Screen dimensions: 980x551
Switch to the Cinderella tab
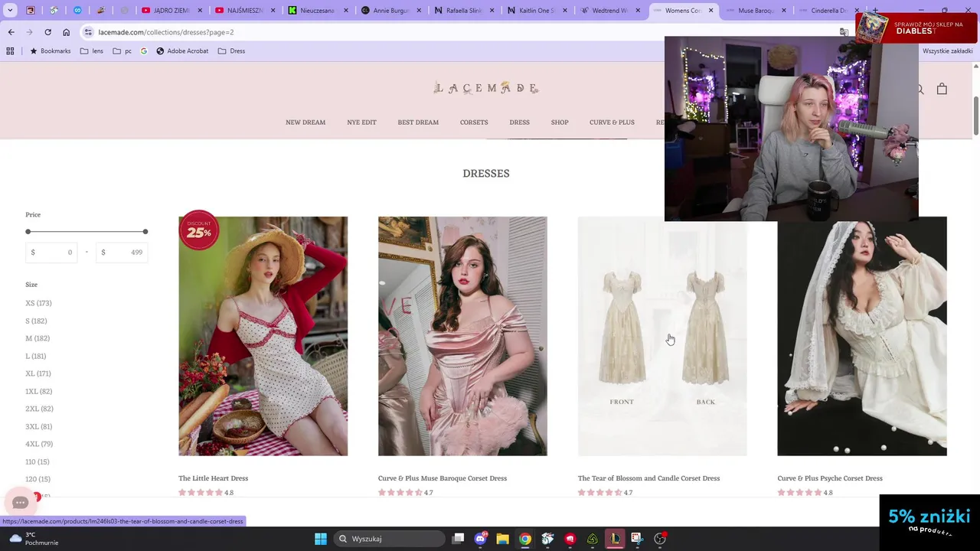tap(829, 11)
